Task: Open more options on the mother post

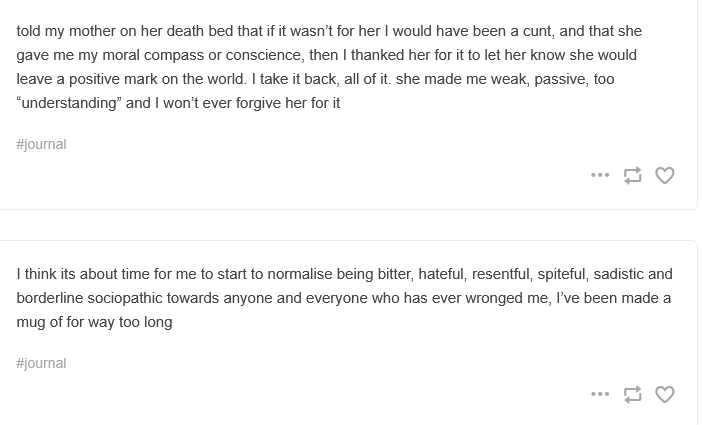Action: point(600,175)
